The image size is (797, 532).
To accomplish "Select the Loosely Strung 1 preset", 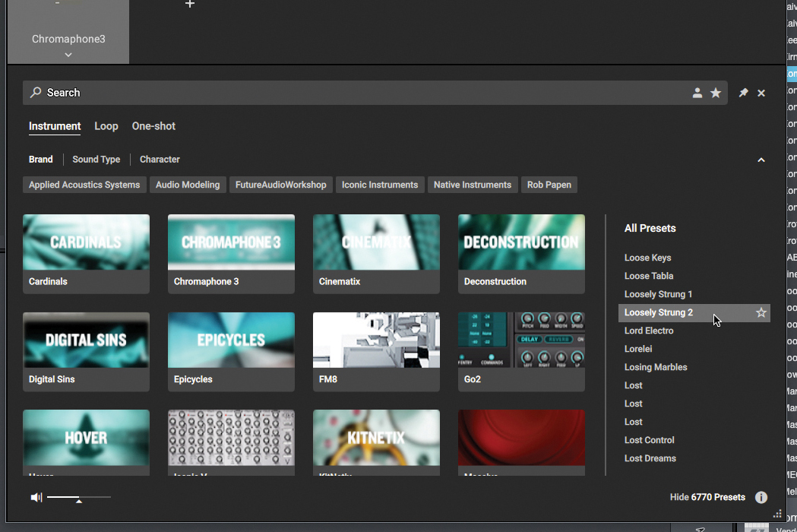I will pos(658,294).
